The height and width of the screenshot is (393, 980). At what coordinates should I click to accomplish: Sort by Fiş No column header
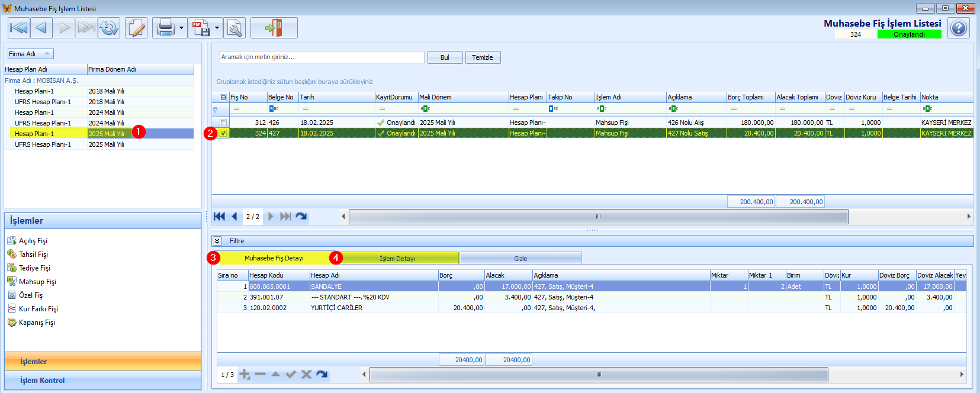[248, 97]
